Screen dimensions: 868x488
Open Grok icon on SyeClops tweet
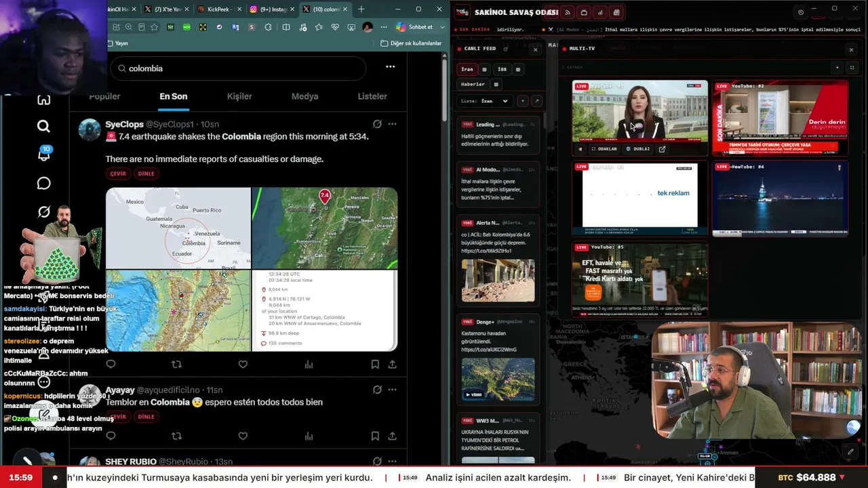pos(377,124)
